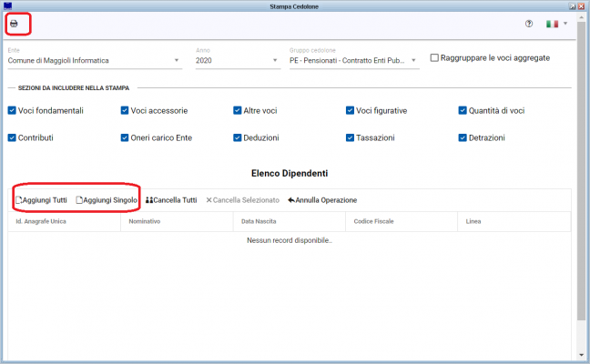590x364 pixels.
Task: Uncheck the Contributi checkbox
Action: click(12, 137)
